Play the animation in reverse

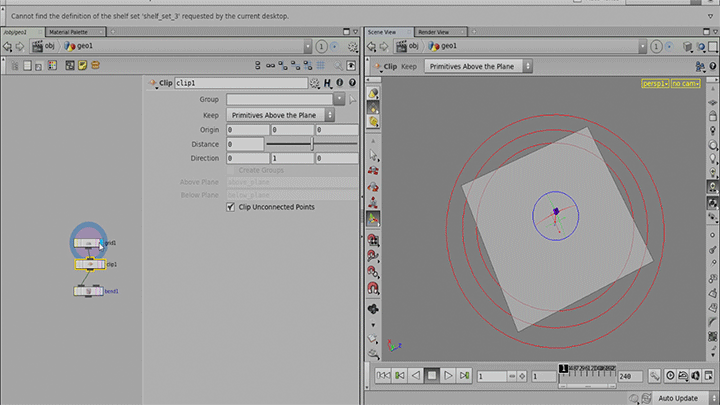[x=416, y=376]
